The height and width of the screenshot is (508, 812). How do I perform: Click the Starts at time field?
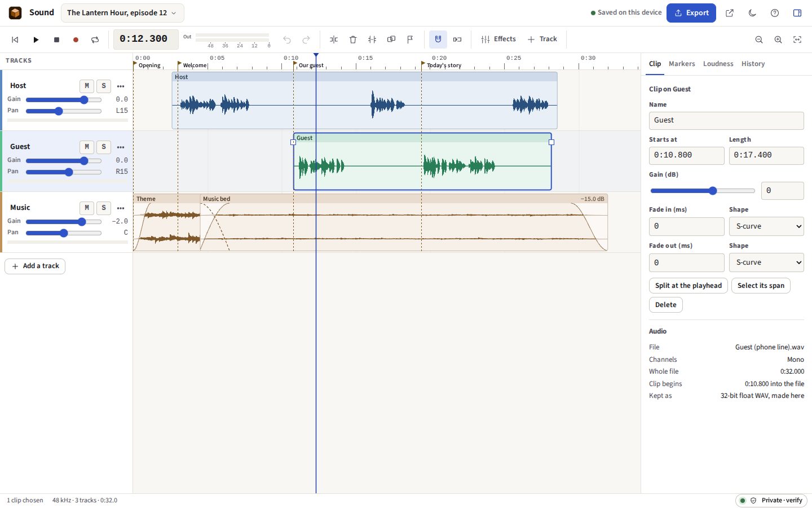tap(686, 155)
